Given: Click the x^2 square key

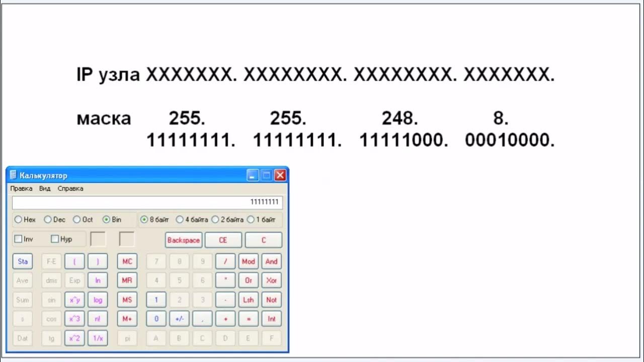Looking at the screenshot, I should coord(74,338).
